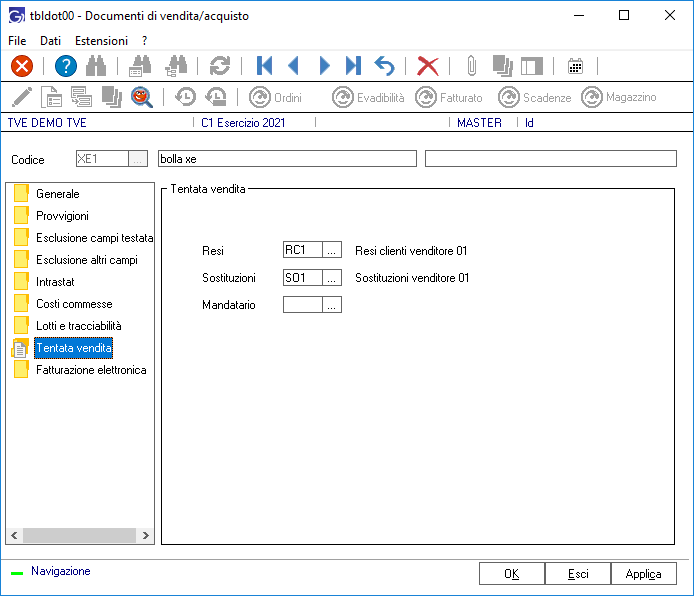Click the paperclip attachment icon

tap(472, 66)
